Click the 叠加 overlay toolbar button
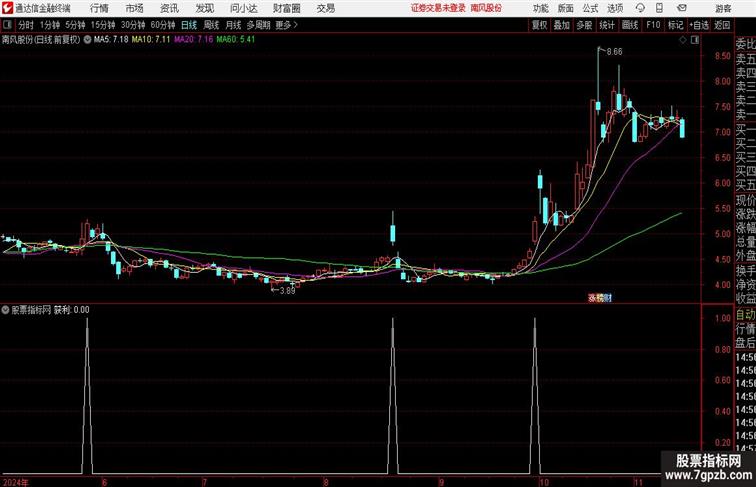 pos(562,25)
